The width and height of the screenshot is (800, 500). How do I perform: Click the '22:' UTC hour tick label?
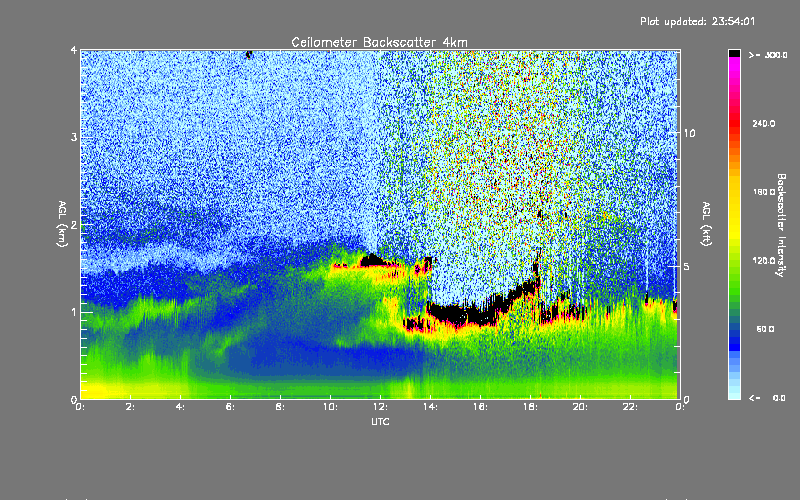tap(630, 407)
